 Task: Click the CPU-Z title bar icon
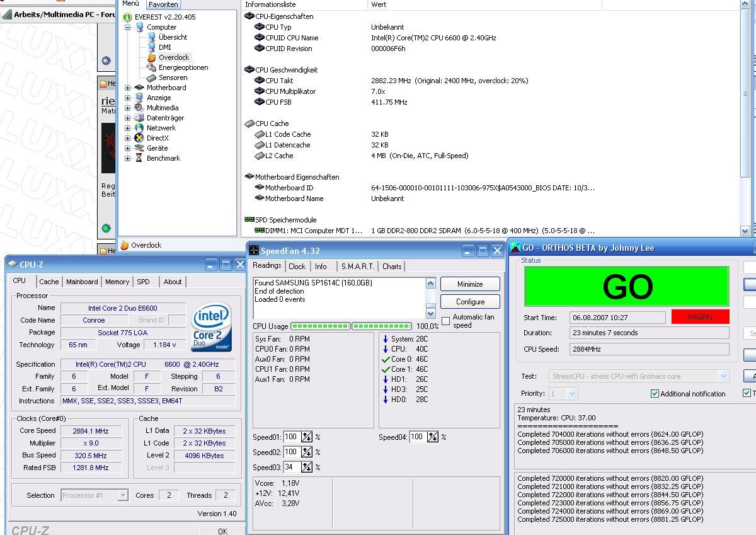[12, 265]
